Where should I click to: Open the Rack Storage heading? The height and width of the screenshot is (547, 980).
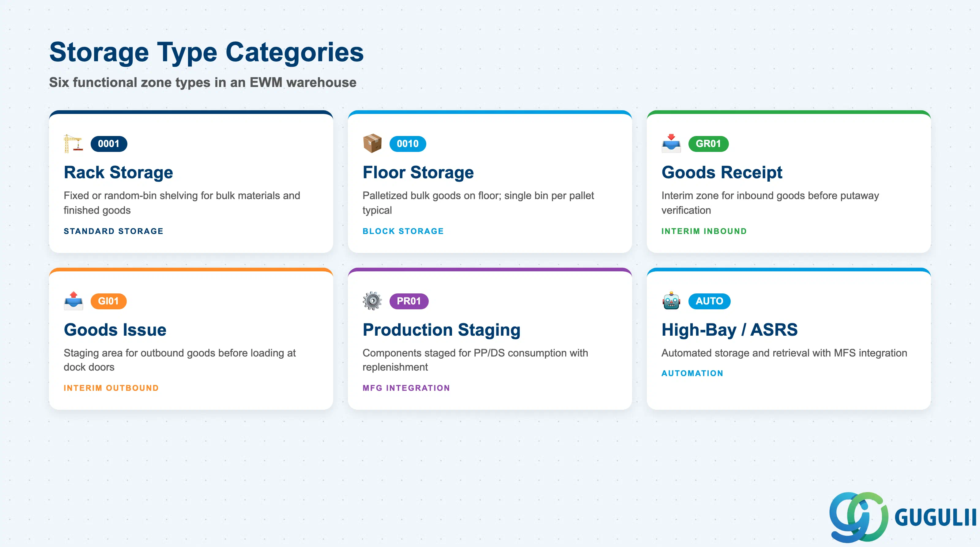[x=118, y=172]
